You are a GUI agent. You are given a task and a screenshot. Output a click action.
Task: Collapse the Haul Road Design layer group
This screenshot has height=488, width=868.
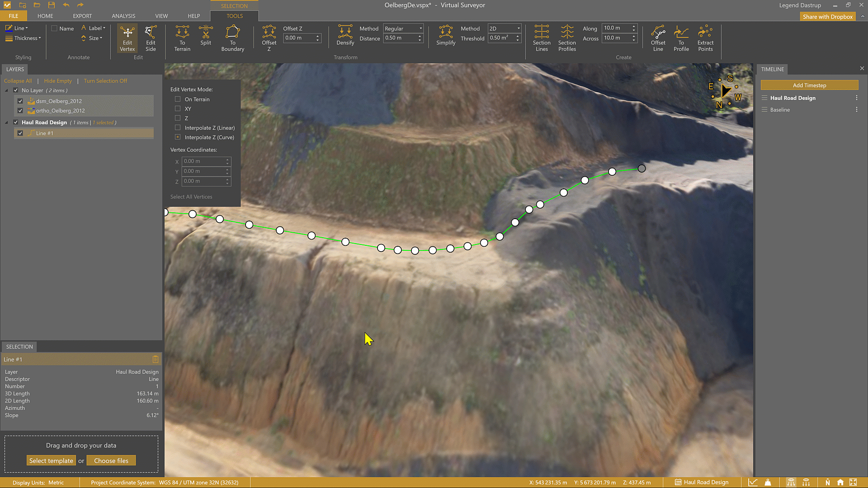tap(6, 122)
